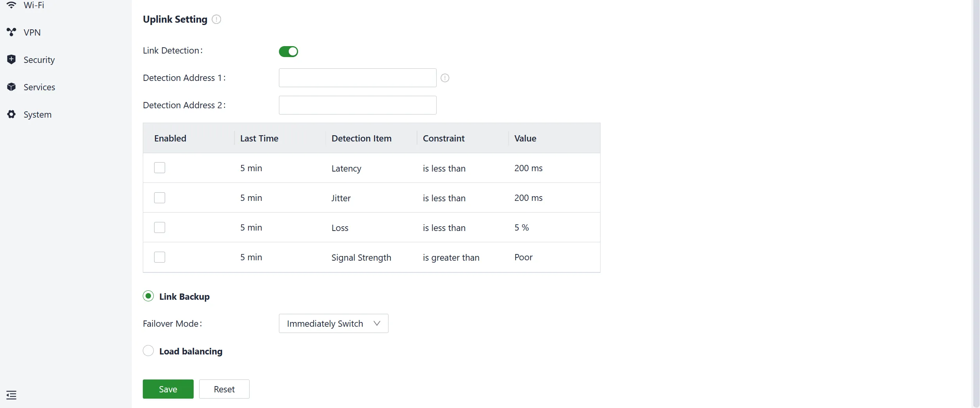The height and width of the screenshot is (408, 980).
Task: Click the VPN node icon in sidebar
Action: [x=11, y=32]
